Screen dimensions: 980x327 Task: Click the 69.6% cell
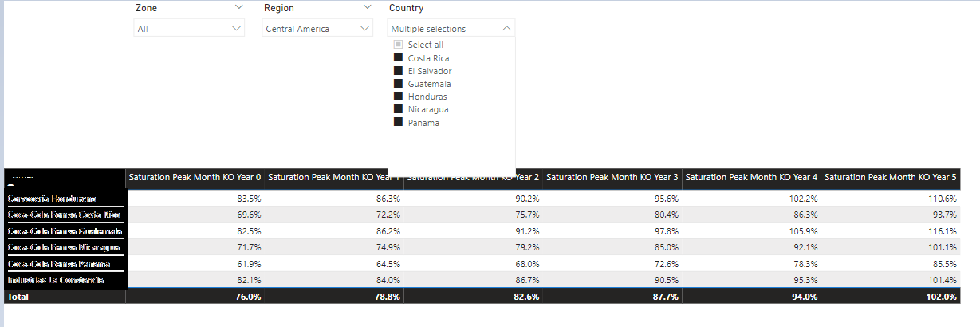tap(195, 215)
